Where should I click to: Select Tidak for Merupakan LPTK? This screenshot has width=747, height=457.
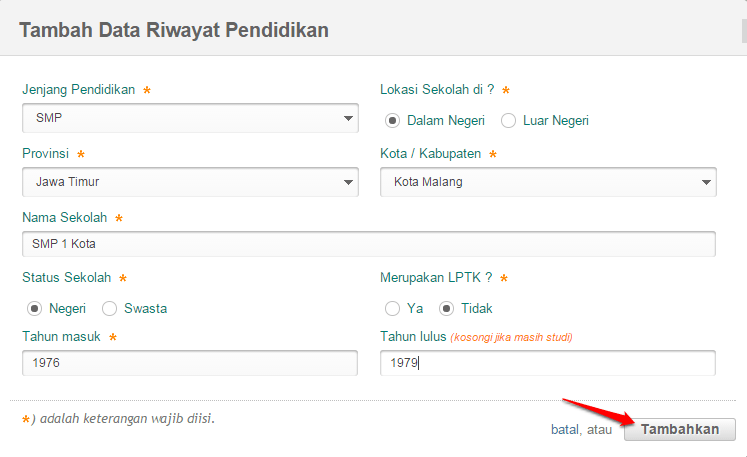tap(446, 308)
